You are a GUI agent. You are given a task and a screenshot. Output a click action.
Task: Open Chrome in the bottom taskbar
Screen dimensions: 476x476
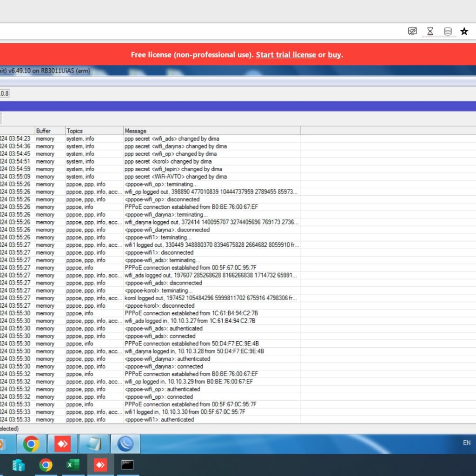(x=46, y=465)
